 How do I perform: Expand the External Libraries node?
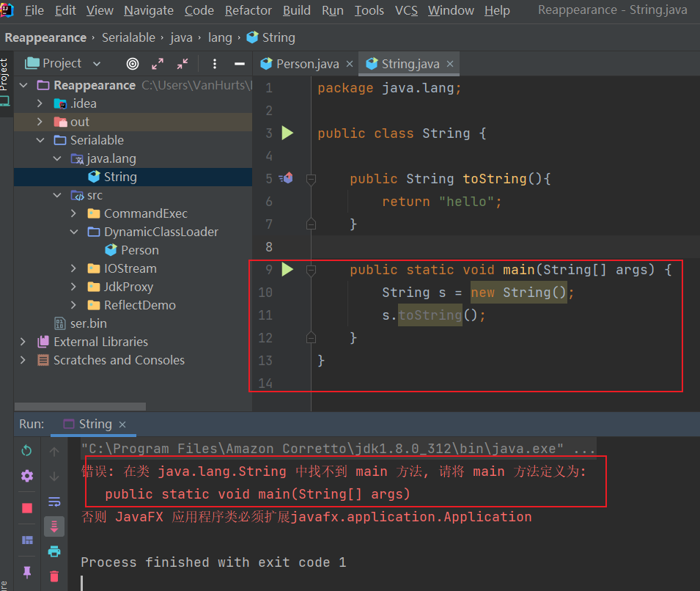(x=23, y=342)
